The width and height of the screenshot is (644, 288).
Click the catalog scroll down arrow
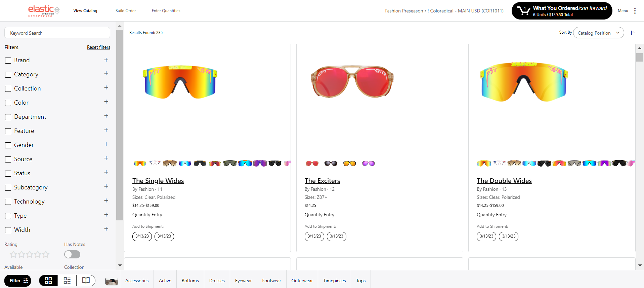click(640, 265)
